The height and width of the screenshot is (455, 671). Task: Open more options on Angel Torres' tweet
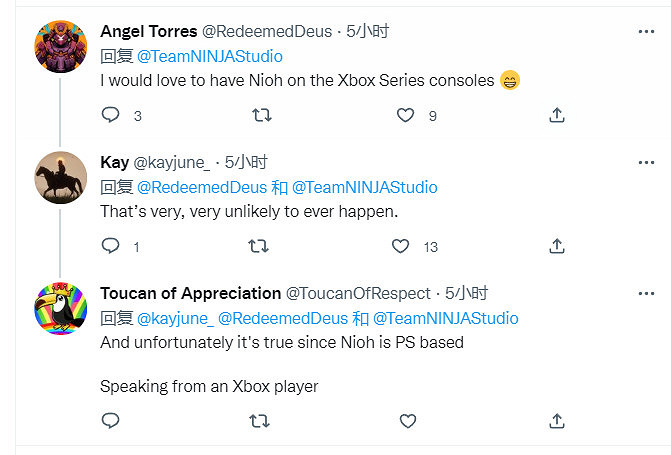coord(645,31)
